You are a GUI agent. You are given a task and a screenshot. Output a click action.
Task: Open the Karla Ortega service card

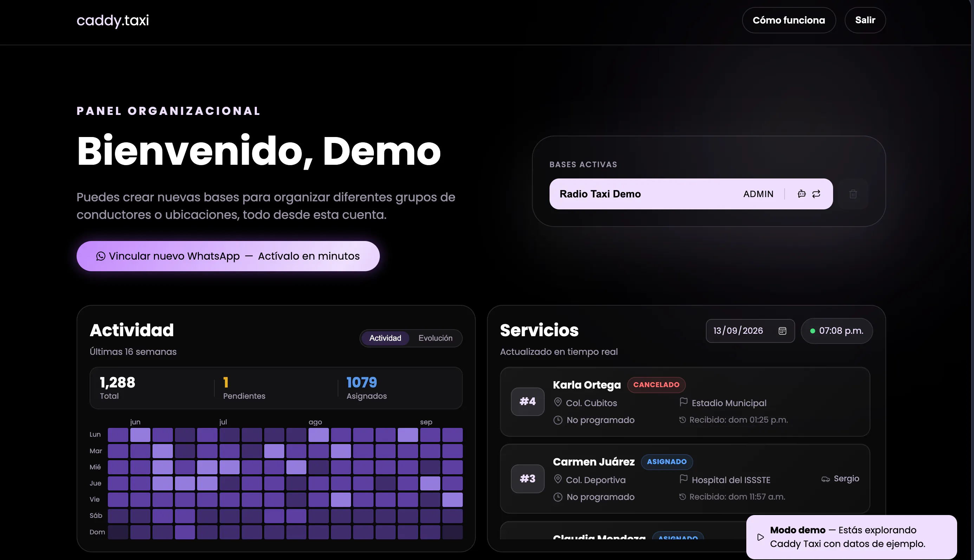click(x=685, y=402)
